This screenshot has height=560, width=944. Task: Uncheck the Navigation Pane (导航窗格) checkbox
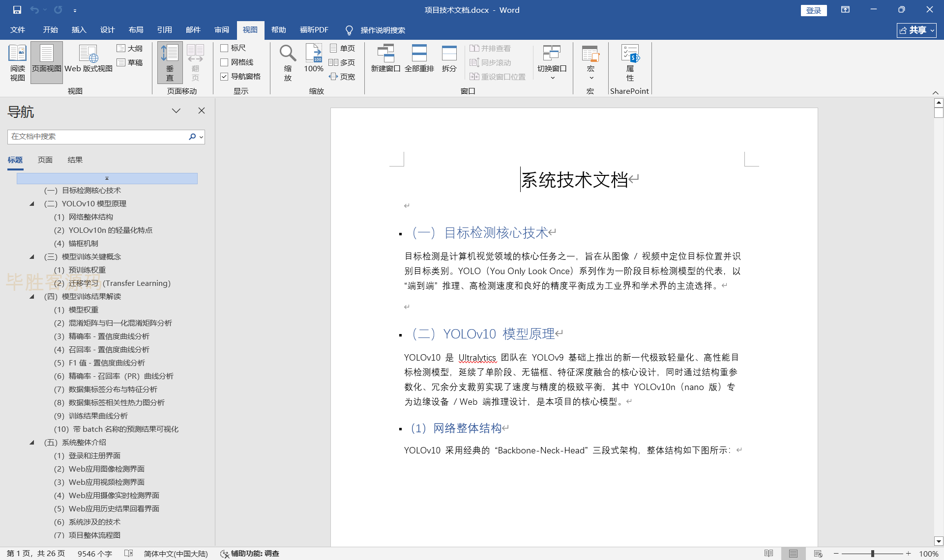[x=224, y=77]
